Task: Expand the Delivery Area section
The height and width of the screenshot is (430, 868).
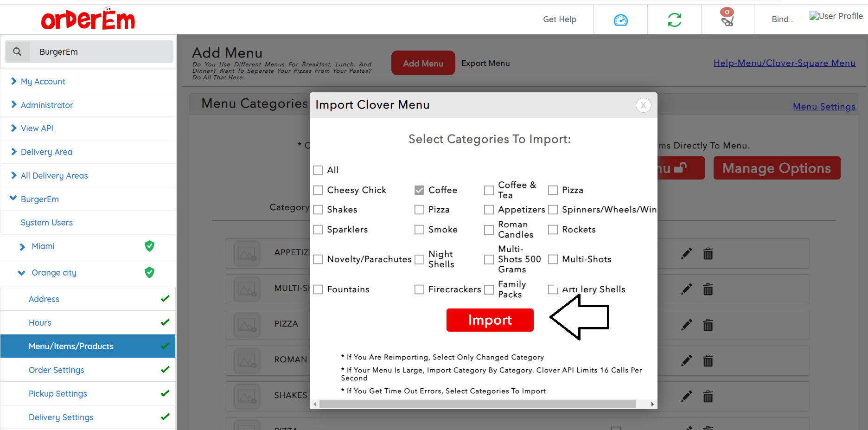Action: (x=46, y=152)
